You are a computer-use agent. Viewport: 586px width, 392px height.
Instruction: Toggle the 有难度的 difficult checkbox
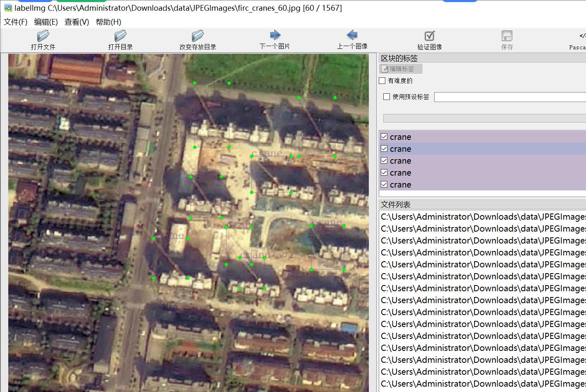pyautogui.click(x=382, y=81)
